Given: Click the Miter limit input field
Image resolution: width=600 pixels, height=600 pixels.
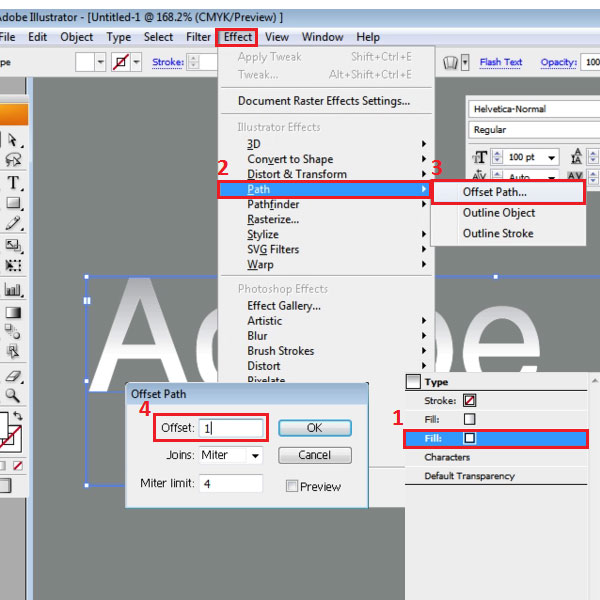Looking at the screenshot, I should (231, 484).
